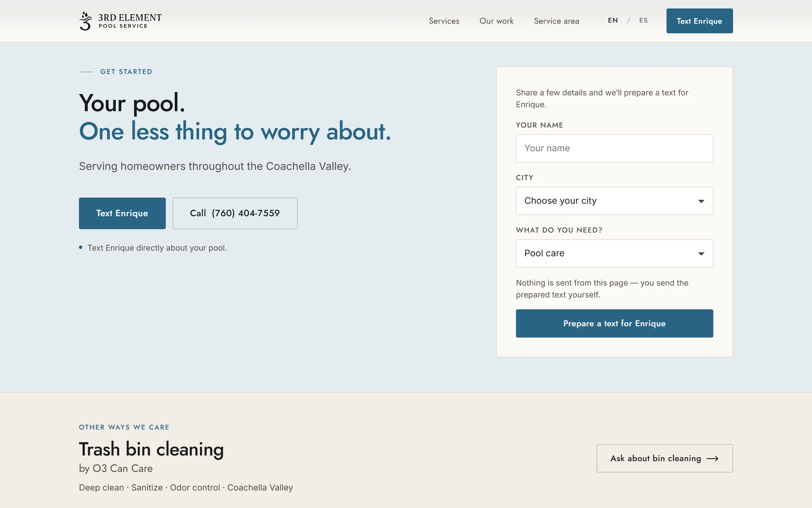Viewport: 812px width, 508px height.
Task: Click Ask about bin cleaning button
Action: click(x=664, y=458)
